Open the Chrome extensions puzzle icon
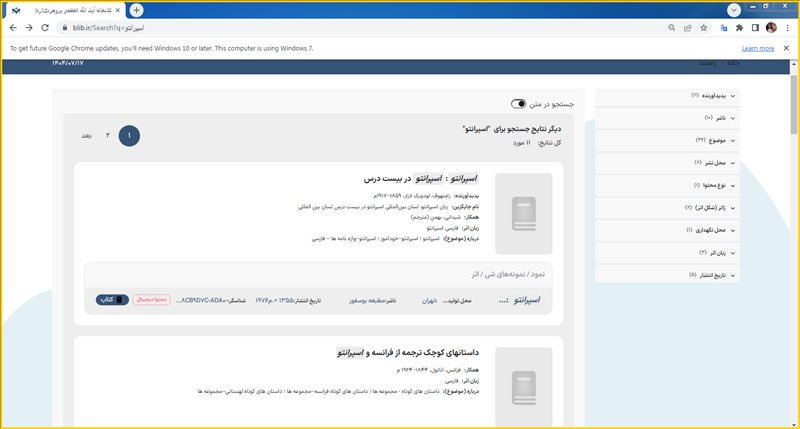The width and height of the screenshot is (800, 429). pos(738,28)
